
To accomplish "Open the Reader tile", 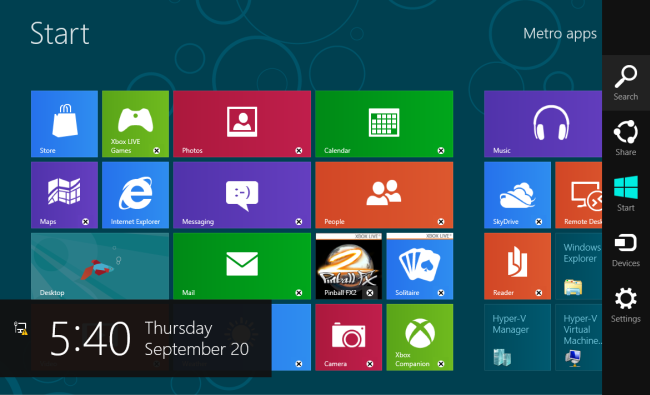I will pyautogui.click(x=517, y=266).
